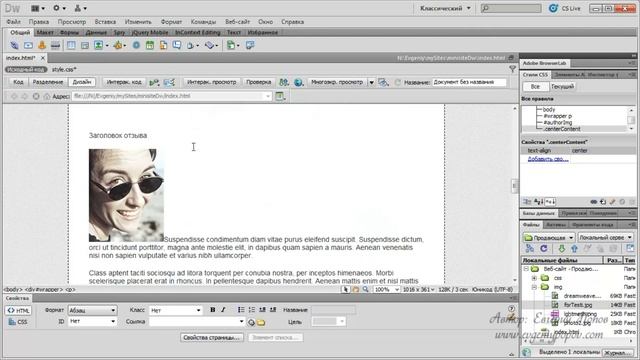Switch to the jQuery Mobile insert tab

tap(150, 32)
